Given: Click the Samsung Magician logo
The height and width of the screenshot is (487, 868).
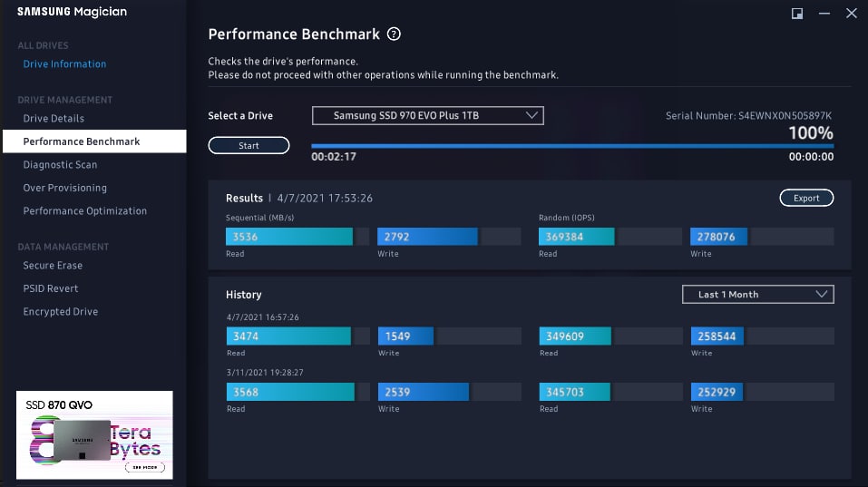Looking at the screenshot, I should (x=72, y=12).
